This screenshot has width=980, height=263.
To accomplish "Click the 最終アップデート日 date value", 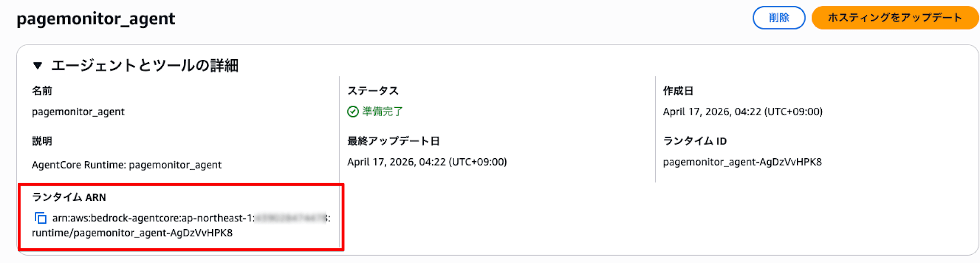I will point(427,162).
